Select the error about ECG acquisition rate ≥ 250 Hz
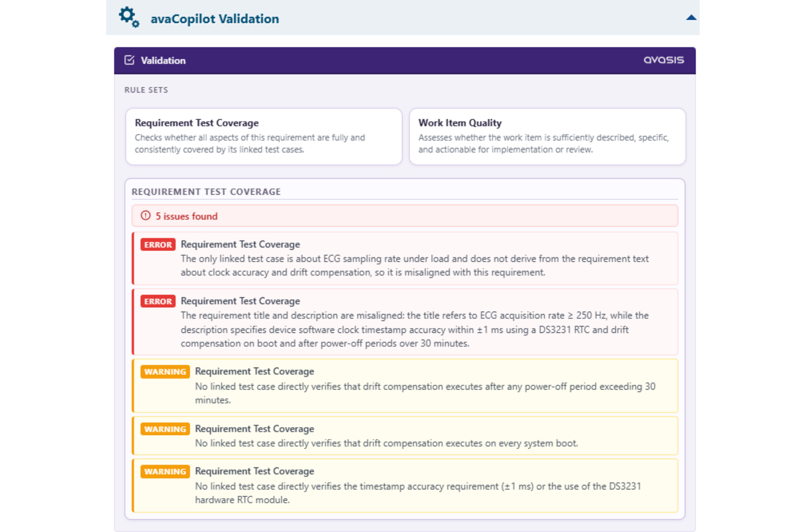 pyautogui.click(x=405, y=322)
